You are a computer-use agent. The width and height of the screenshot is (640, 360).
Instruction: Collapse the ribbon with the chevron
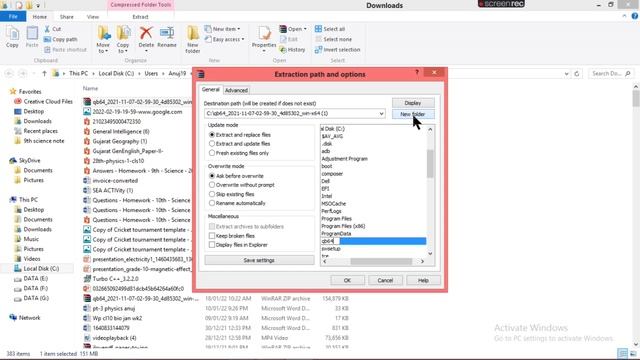click(x=624, y=16)
